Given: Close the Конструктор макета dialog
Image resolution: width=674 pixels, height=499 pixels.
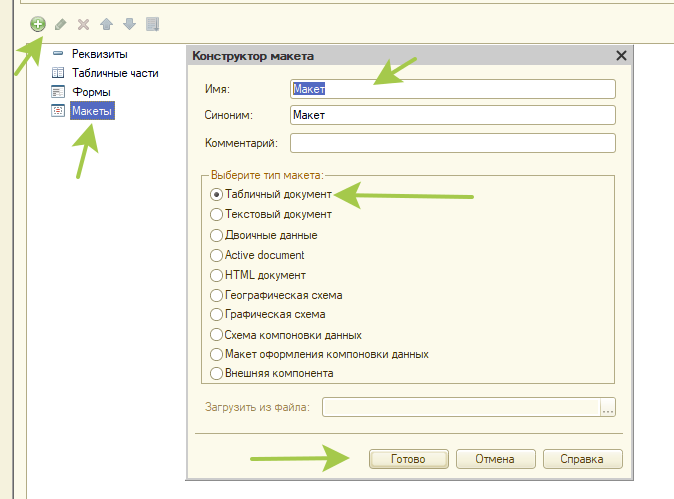Looking at the screenshot, I should point(621,57).
